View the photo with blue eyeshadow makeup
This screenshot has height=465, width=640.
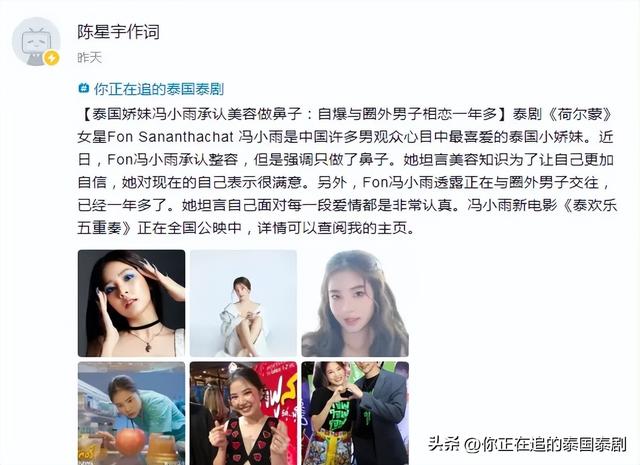coord(131,303)
